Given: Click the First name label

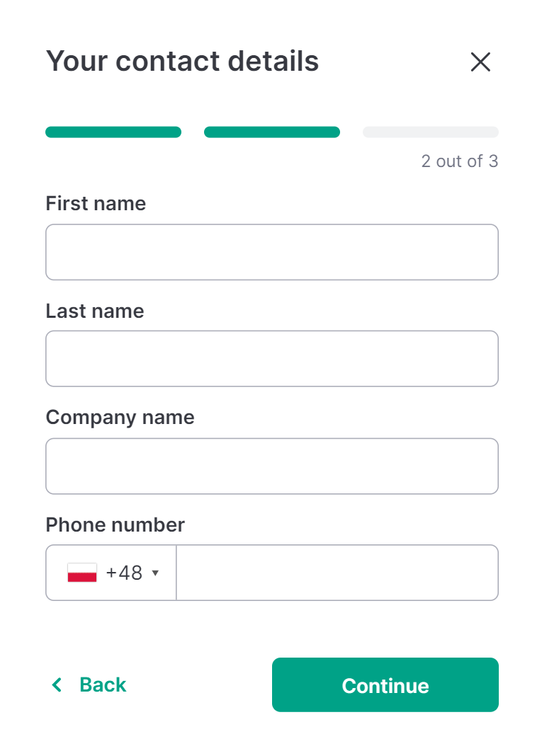Looking at the screenshot, I should [x=96, y=203].
